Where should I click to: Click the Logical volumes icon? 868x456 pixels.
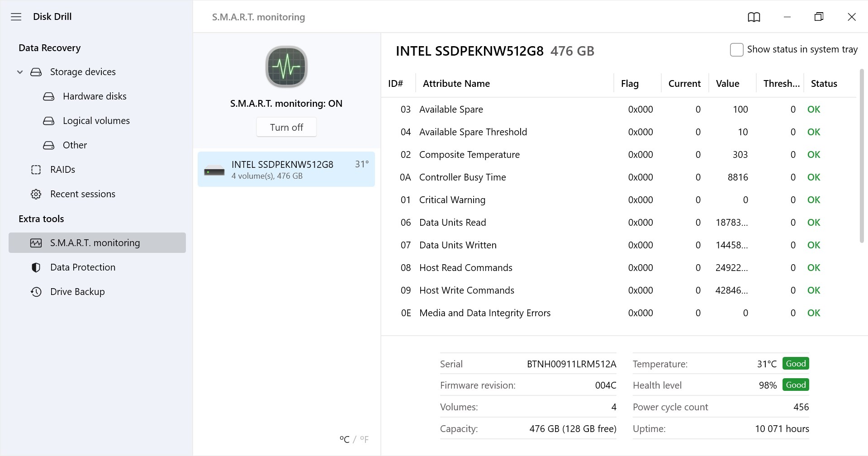point(49,121)
